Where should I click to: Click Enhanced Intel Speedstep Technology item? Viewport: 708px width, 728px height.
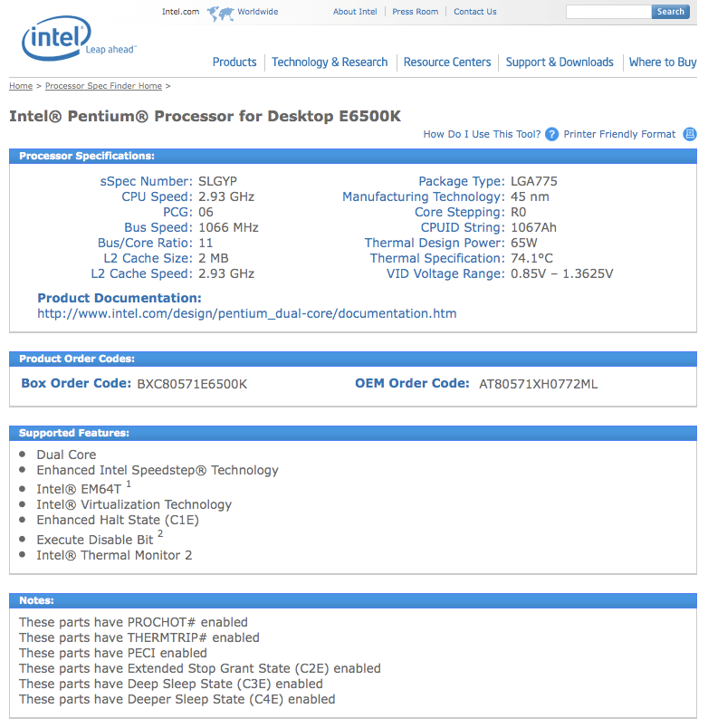158,470
